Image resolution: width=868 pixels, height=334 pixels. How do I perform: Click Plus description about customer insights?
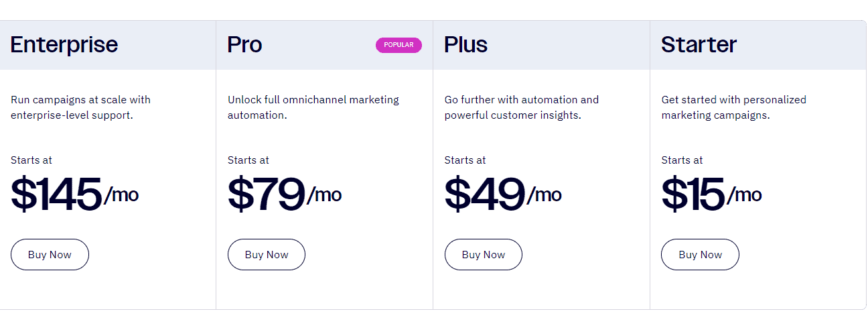click(x=522, y=107)
